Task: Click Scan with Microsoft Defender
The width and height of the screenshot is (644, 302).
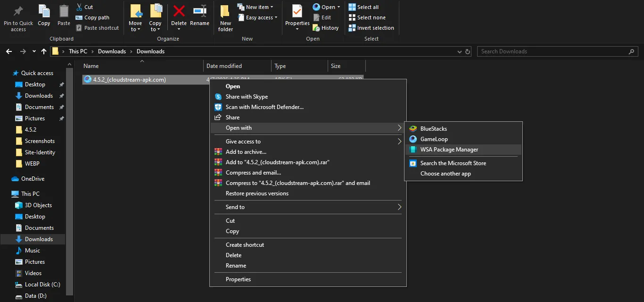Action: click(x=264, y=107)
